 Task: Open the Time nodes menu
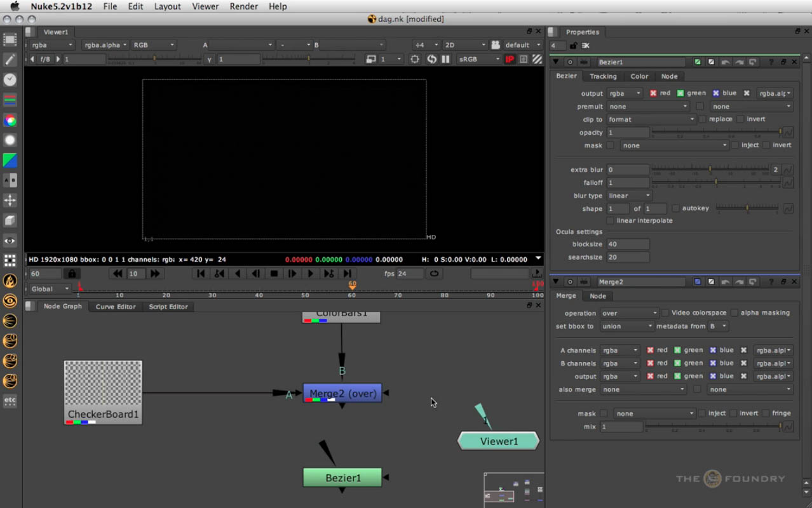(10, 79)
